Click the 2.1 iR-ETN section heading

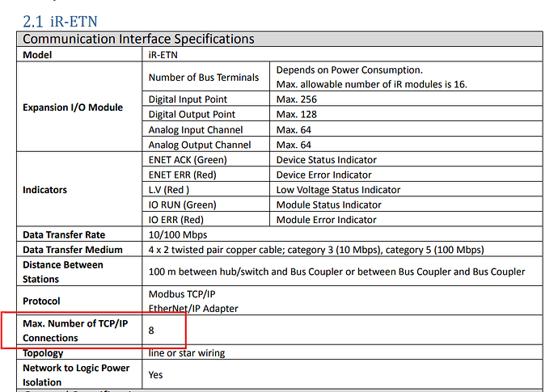point(60,21)
